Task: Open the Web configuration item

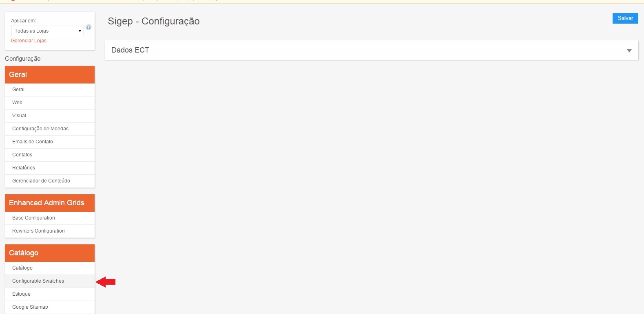Action: pos(50,103)
